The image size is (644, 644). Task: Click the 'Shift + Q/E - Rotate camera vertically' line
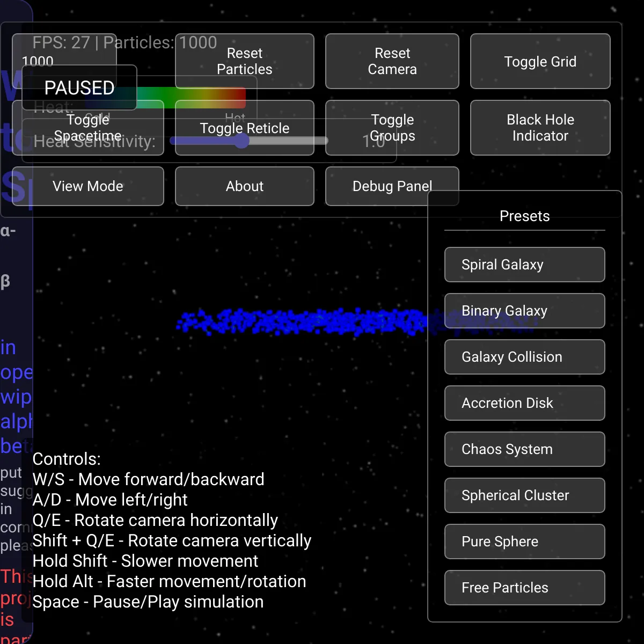click(x=172, y=540)
